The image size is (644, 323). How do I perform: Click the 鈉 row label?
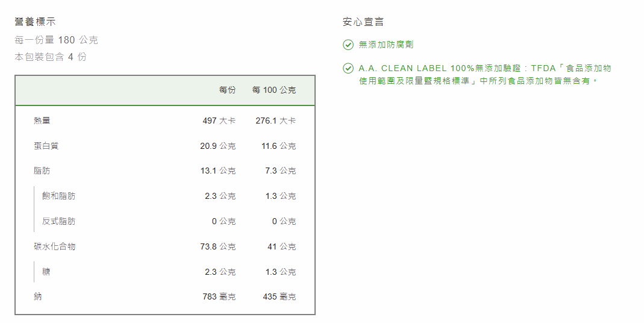[38, 297]
